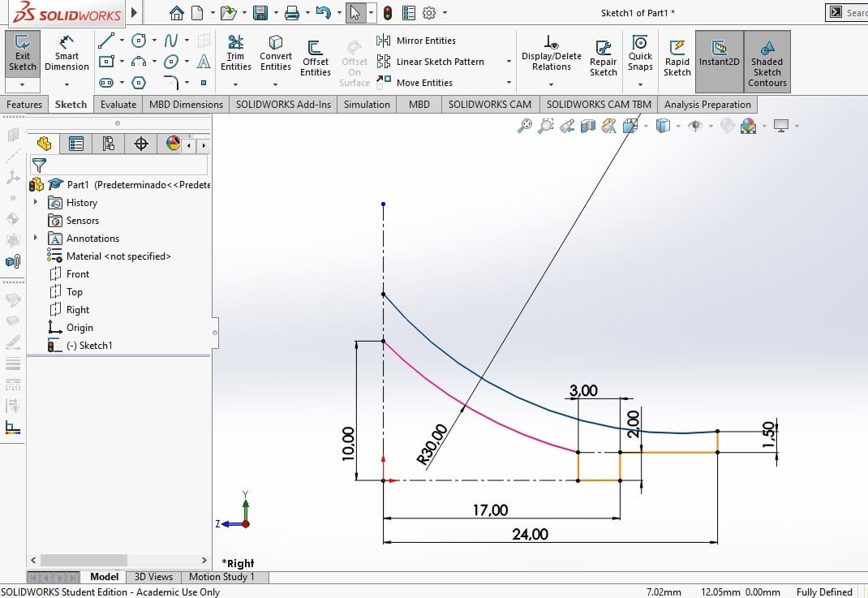This screenshot has width=868, height=598.
Task: Open the MBD Dimensions tab
Action: click(x=186, y=105)
